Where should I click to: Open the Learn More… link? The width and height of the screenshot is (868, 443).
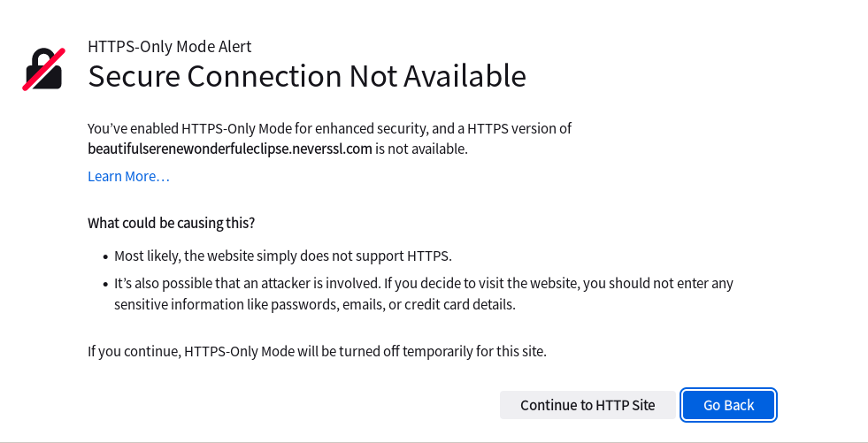pos(128,177)
